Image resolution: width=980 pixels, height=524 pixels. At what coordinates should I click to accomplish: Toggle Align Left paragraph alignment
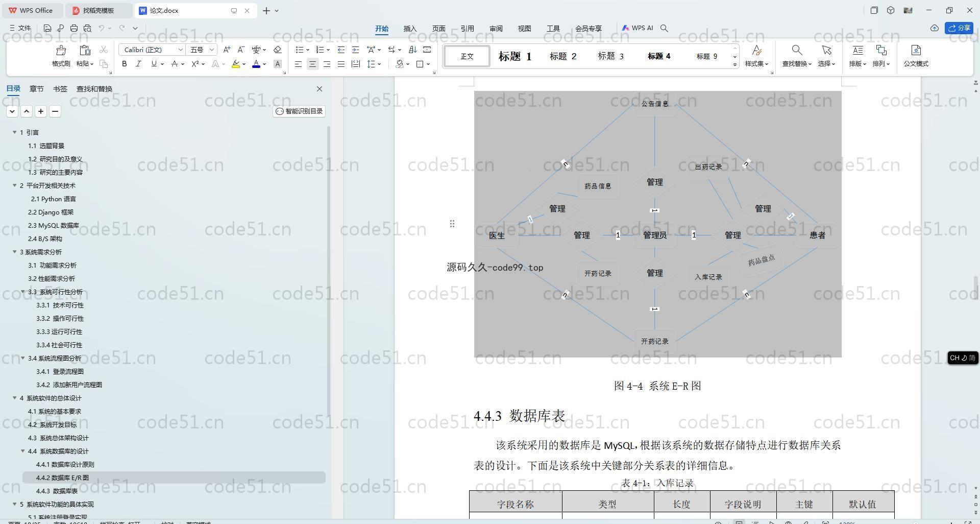click(298, 64)
